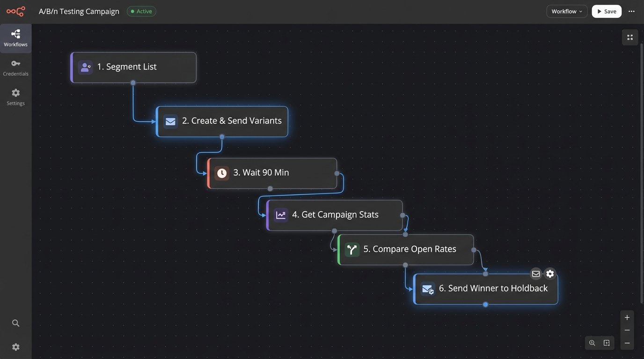Open the three-dot options menu
This screenshot has width=644, height=359.
[631, 11]
